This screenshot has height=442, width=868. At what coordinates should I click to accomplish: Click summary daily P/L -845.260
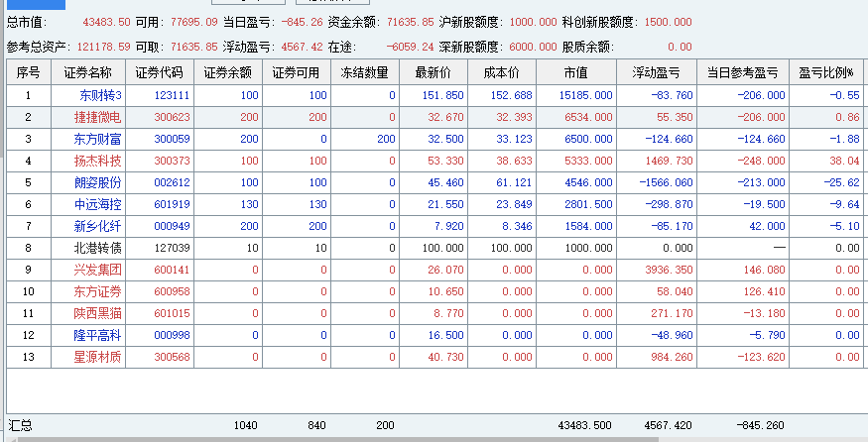(x=761, y=425)
